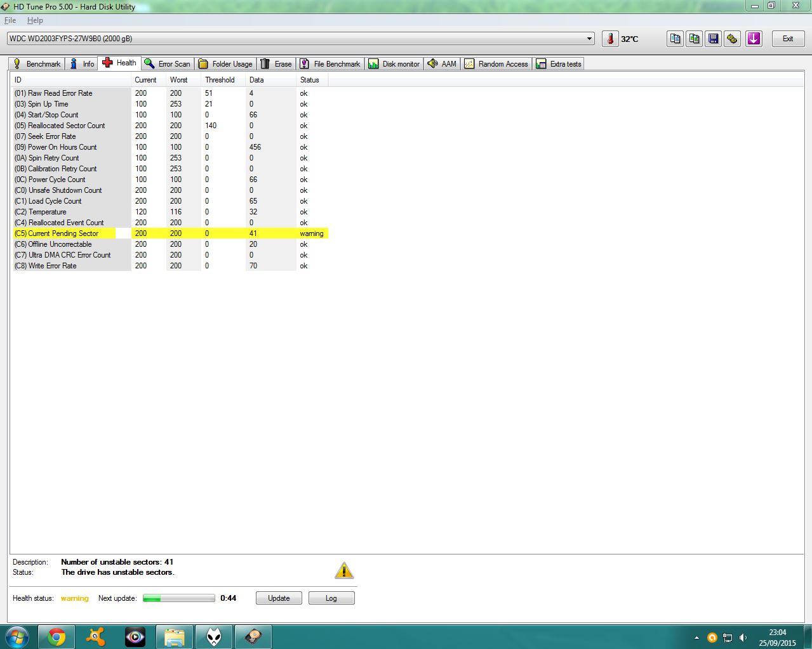Select the (04) Start/Stop Count row
Viewport: 812px width, 649px height.
click(x=170, y=115)
